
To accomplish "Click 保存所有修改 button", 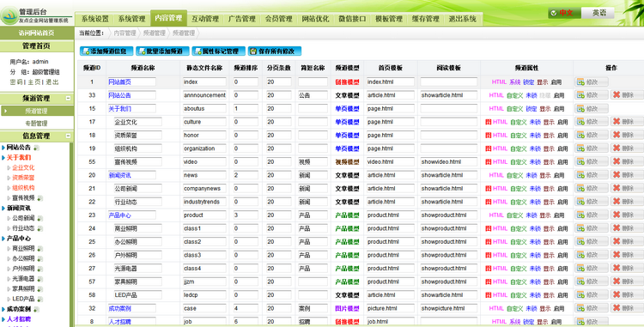I will click(275, 51).
